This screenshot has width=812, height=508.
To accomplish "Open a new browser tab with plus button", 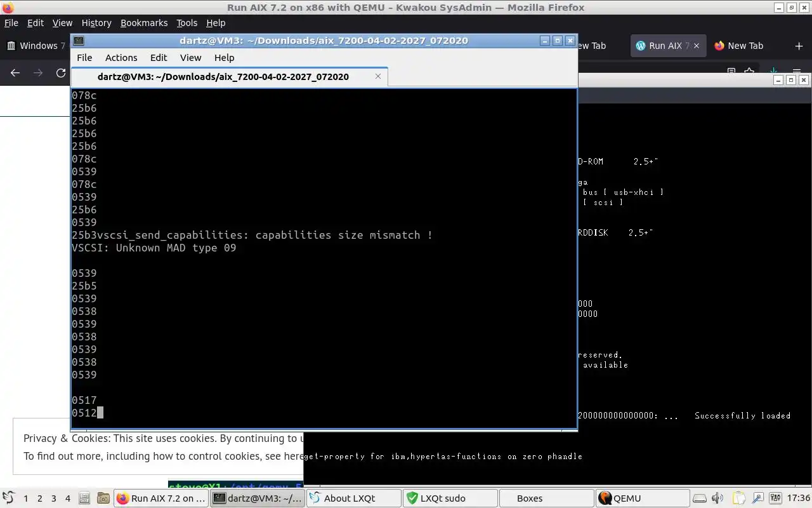I will 799,46.
